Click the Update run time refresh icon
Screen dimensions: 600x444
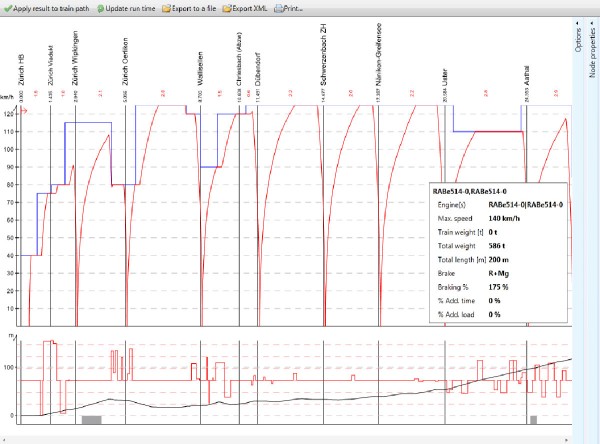point(99,7)
